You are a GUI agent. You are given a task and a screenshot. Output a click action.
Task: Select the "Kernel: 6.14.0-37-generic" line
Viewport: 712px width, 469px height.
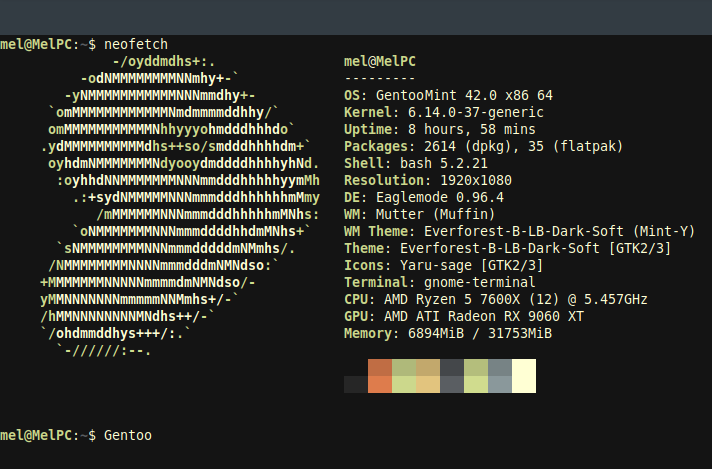pos(444,112)
